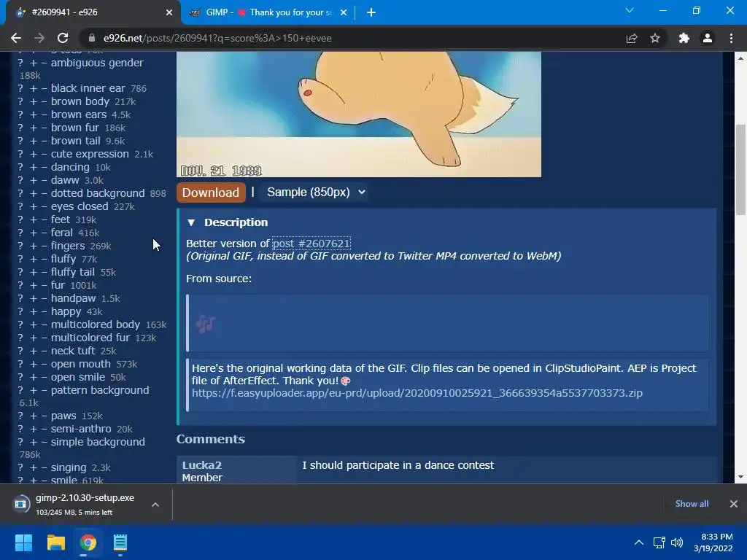Click the address bar URL field
Screen dimensions: 747x560
click(x=352, y=38)
